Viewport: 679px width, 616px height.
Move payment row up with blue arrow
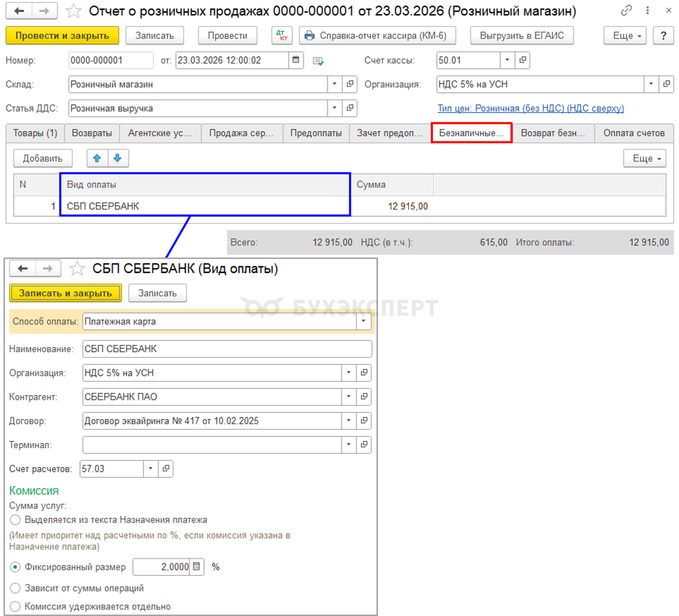coord(97,158)
